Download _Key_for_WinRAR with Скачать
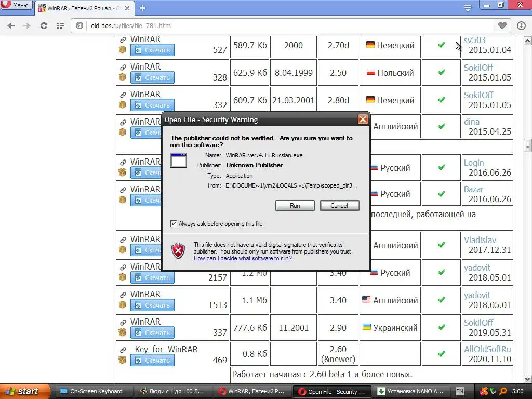Image resolution: width=532 pixels, height=399 pixels. pos(152,361)
